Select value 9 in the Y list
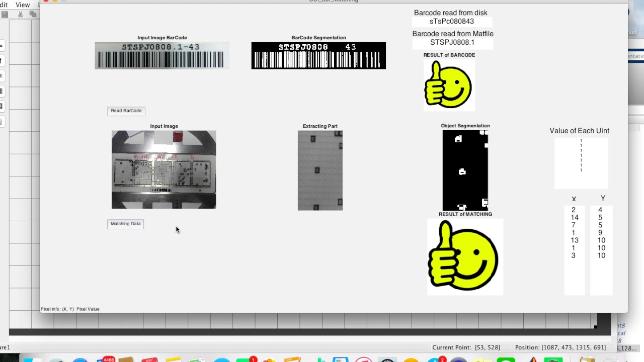 point(600,233)
